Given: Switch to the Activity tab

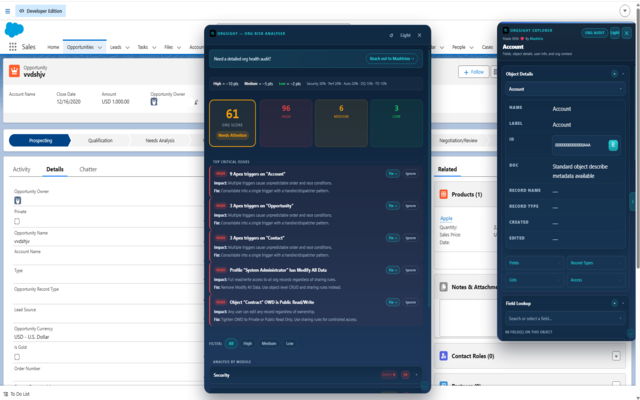Looking at the screenshot, I should [22, 169].
